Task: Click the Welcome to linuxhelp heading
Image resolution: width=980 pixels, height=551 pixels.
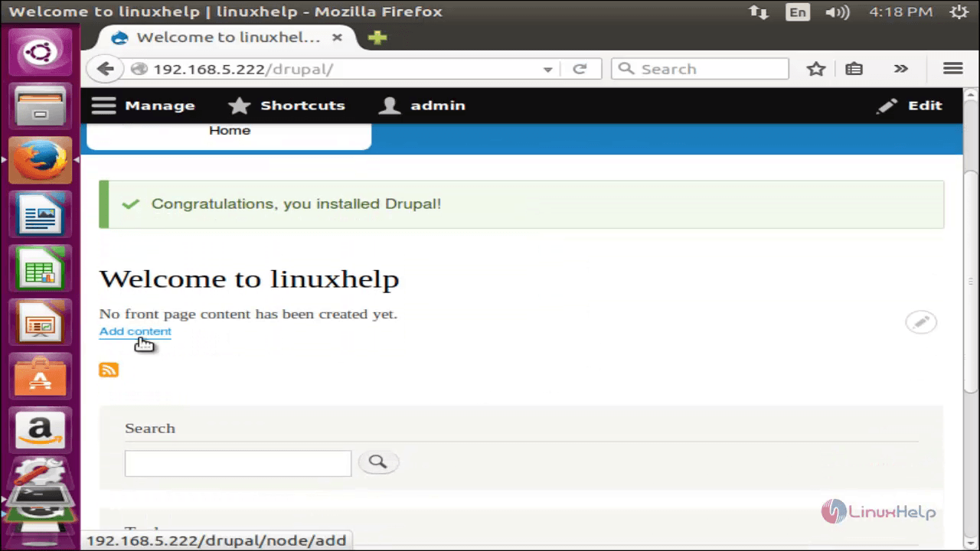Action: coord(250,279)
